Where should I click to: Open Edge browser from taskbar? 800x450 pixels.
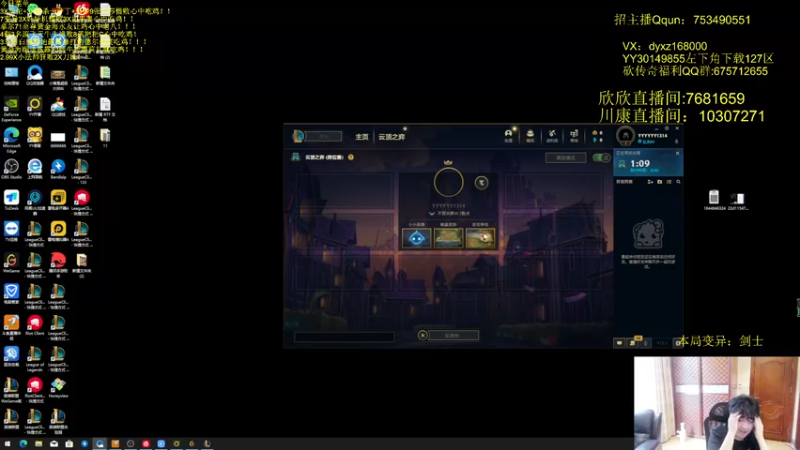(x=23, y=444)
